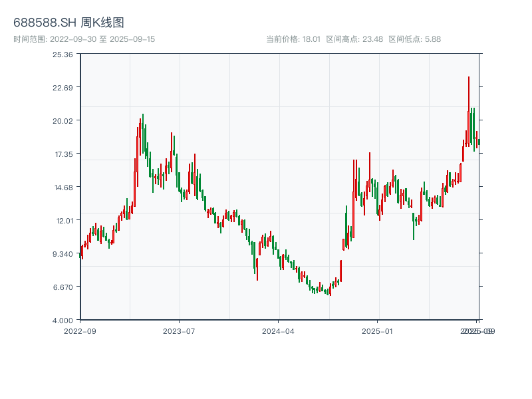Click the tallest red candlestick peak near 23.48
The height and width of the screenshot is (399, 532).
[x=469, y=112]
